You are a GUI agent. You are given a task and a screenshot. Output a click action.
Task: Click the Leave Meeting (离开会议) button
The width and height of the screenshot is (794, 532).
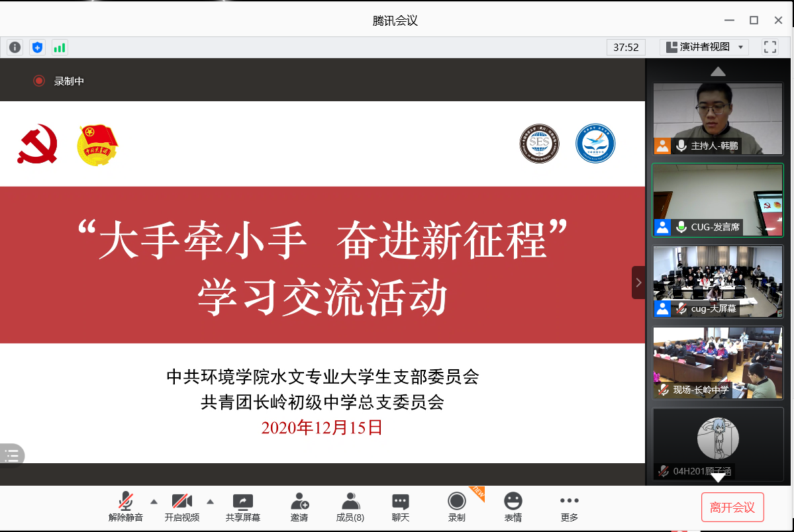point(732,508)
